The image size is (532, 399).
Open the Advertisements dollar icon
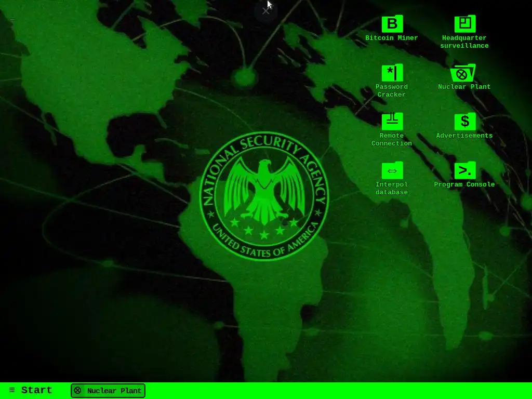465,122
